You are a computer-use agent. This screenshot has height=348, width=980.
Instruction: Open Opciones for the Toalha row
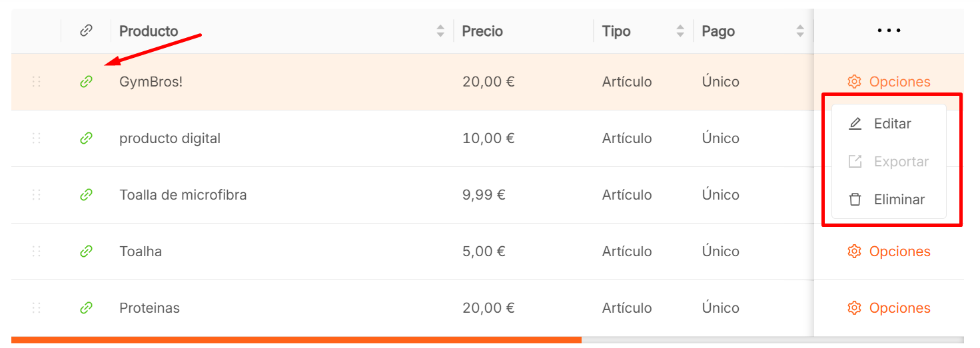889,252
